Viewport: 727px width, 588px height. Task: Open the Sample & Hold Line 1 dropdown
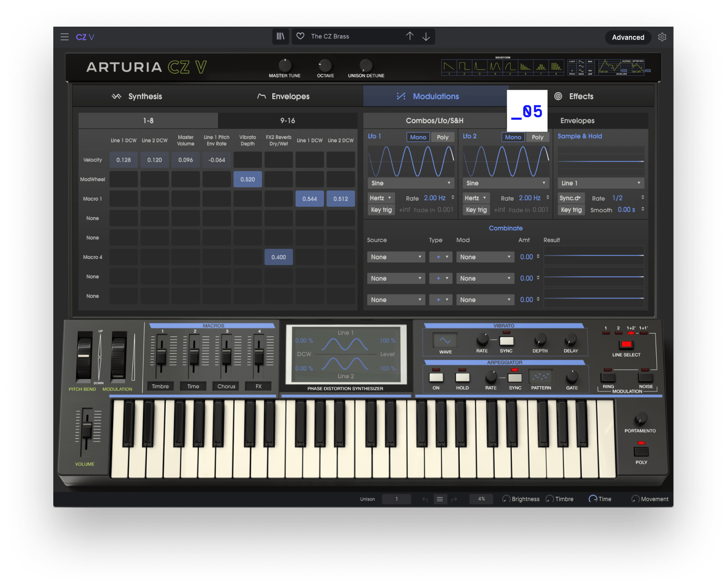(600, 183)
